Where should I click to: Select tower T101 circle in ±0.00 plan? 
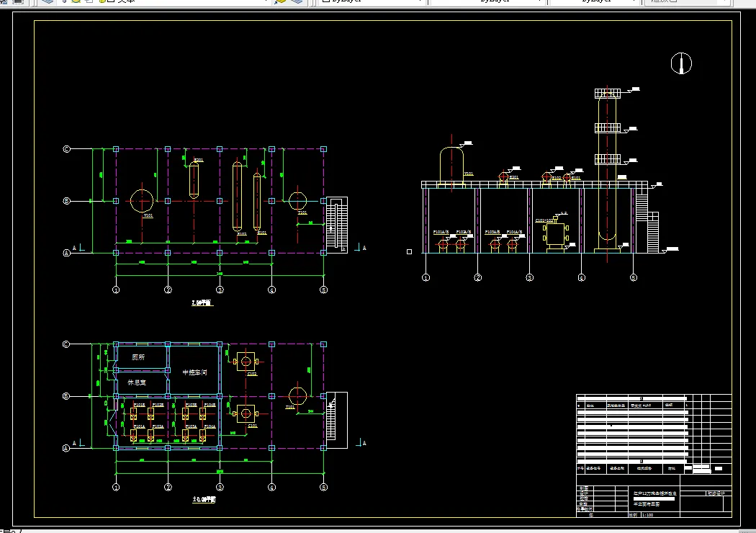(x=297, y=396)
